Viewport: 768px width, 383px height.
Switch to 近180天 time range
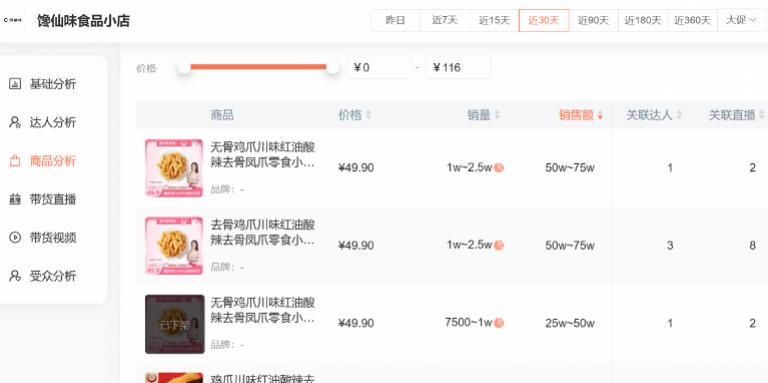point(643,20)
